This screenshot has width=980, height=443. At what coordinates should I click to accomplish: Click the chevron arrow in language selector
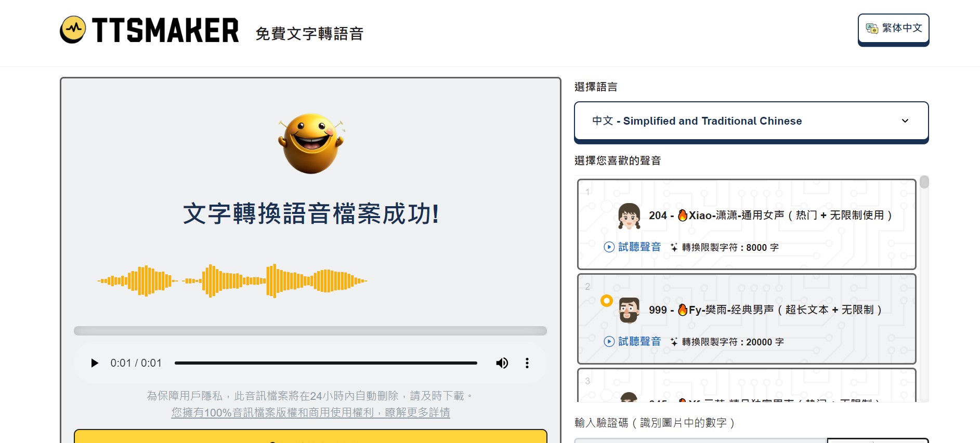(x=905, y=121)
